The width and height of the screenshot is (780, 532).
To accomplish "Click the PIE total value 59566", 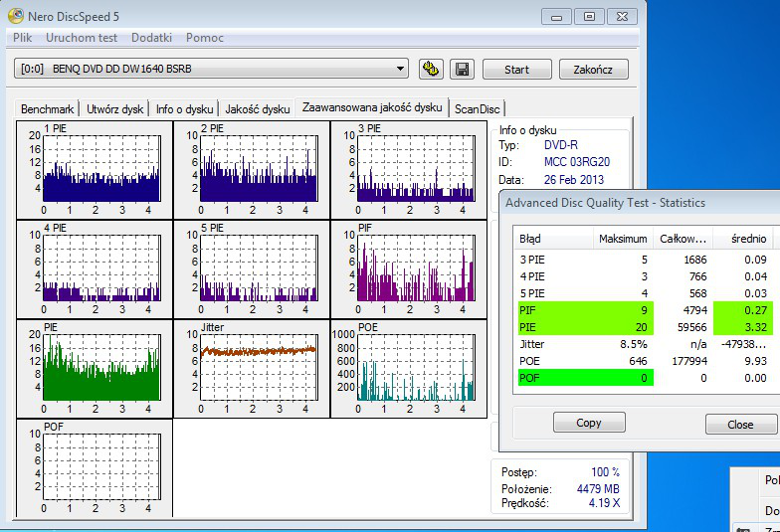I will click(x=692, y=327).
